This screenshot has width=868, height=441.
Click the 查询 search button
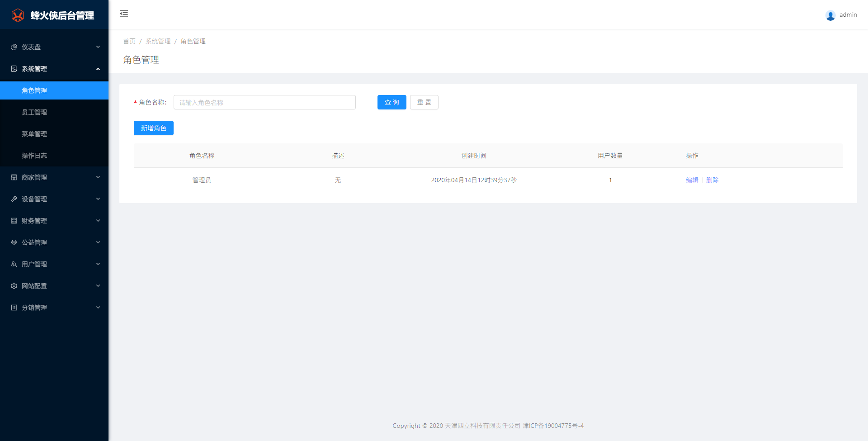(x=392, y=102)
